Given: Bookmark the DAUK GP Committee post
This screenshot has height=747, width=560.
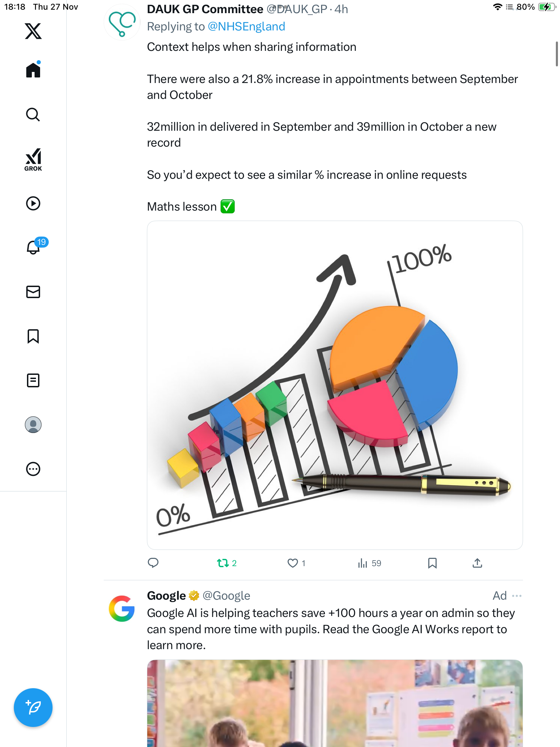Looking at the screenshot, I should tap(432, 563).
